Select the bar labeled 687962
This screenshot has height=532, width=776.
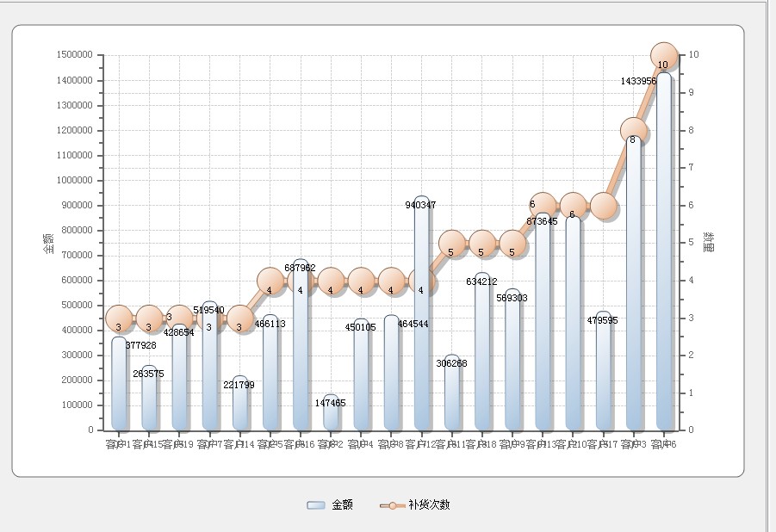[301, 362]
